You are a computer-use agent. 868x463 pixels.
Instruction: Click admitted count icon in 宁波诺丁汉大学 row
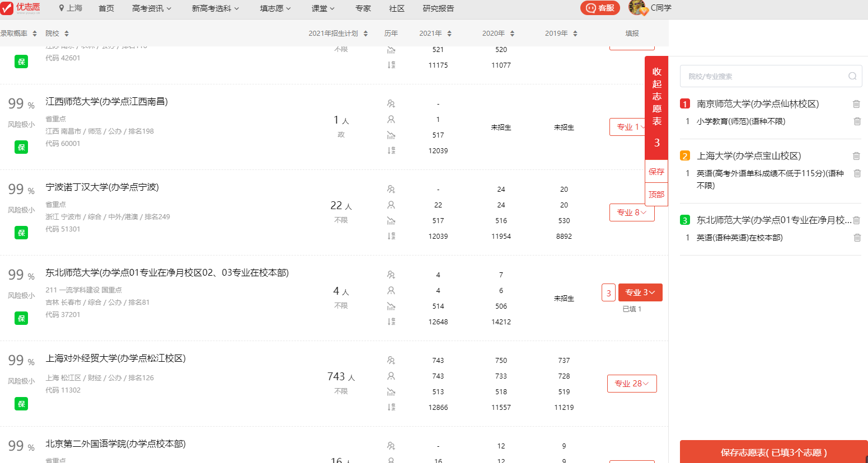point(391,205)
